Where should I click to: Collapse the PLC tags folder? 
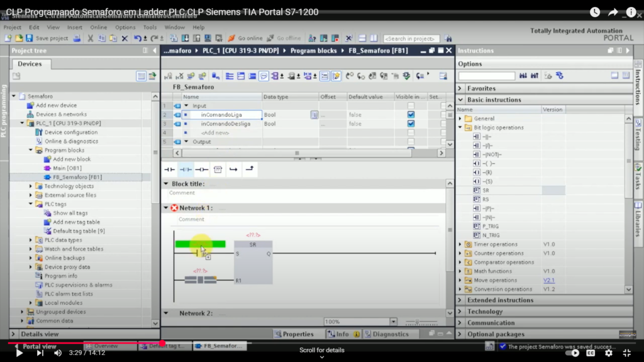point(30,204)
